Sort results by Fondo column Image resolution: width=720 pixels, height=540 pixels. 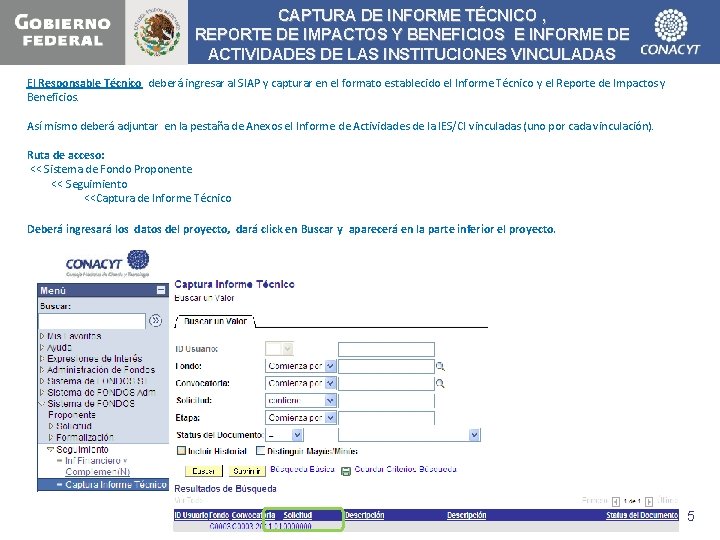(x=219, y=515)
